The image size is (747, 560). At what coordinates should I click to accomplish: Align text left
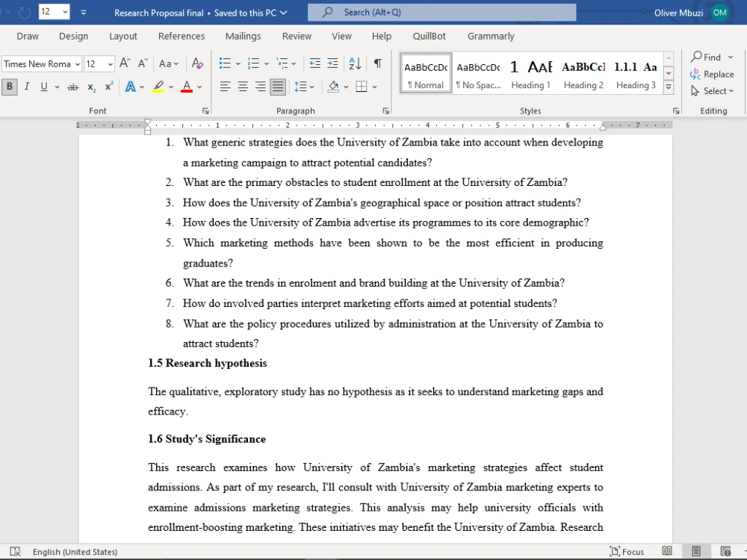(x=225, y=87)
